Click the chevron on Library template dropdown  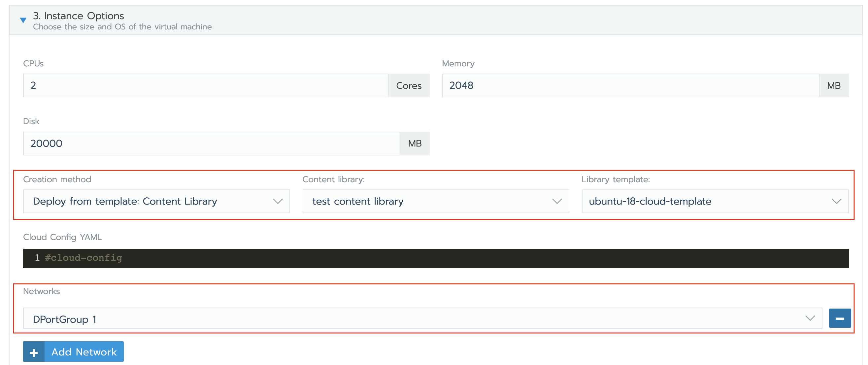pyautogui.click(x=837, y=201)
